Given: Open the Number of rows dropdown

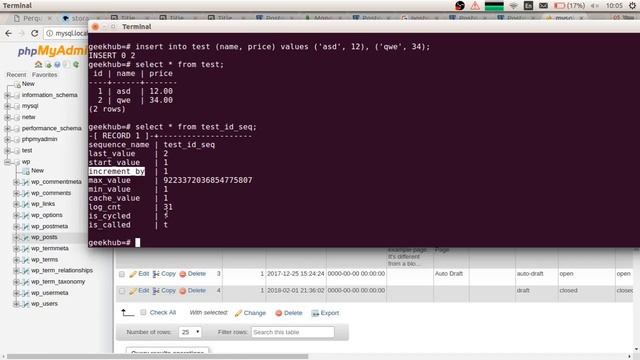Looking at the screenshot, I should point(190,332).
